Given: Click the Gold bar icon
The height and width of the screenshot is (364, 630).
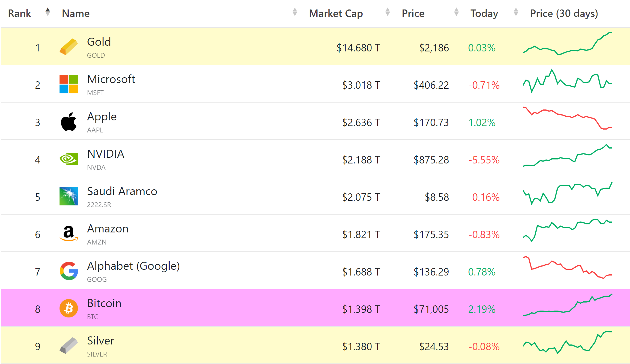Looking at the screenshot, I should [68, 47].
